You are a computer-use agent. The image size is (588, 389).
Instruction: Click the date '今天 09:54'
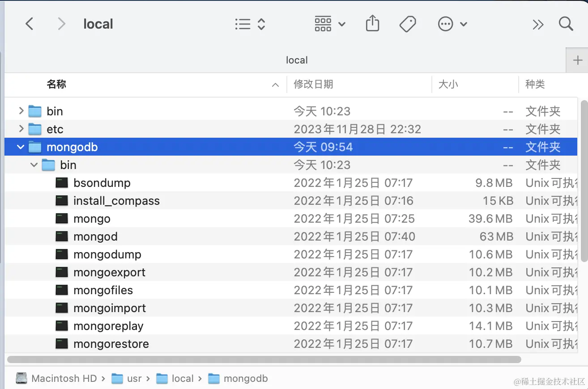tap(323, 147)
